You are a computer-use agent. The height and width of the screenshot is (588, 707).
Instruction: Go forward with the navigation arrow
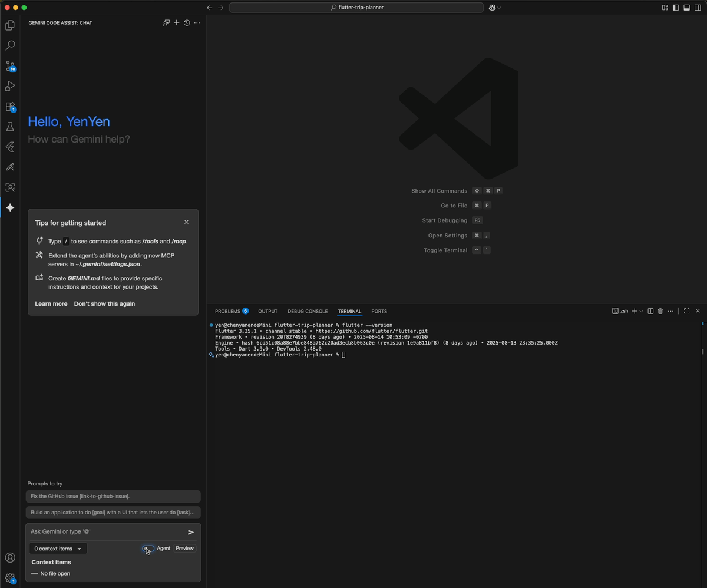click(x=221, y=8)
